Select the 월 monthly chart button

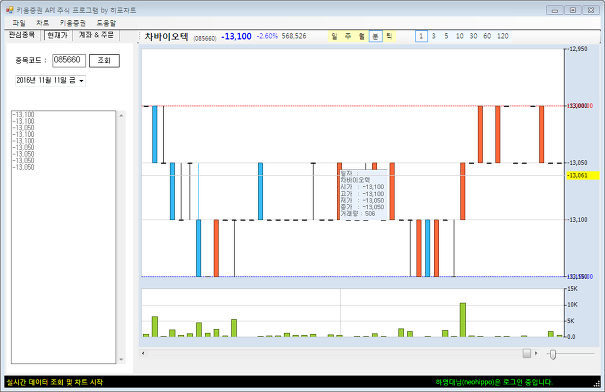click(362, 36)
